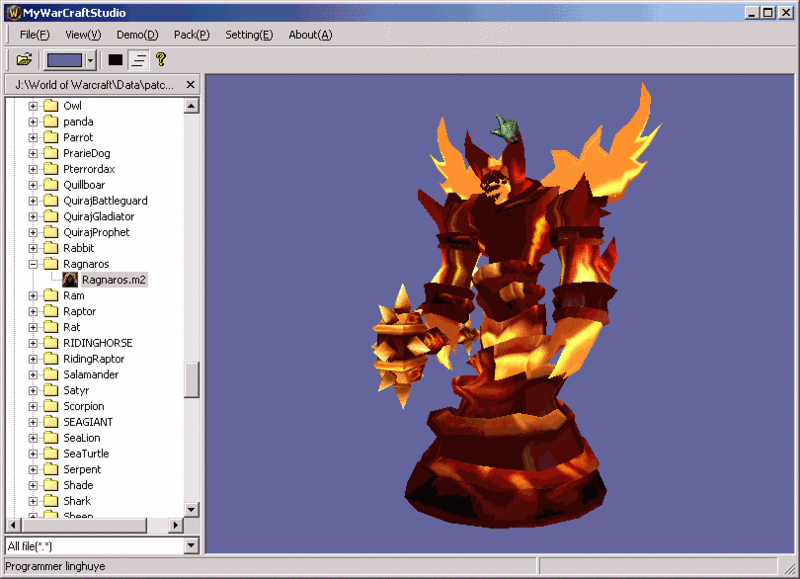Click tree horizontal scrollbar right arrow

(176, 525)
